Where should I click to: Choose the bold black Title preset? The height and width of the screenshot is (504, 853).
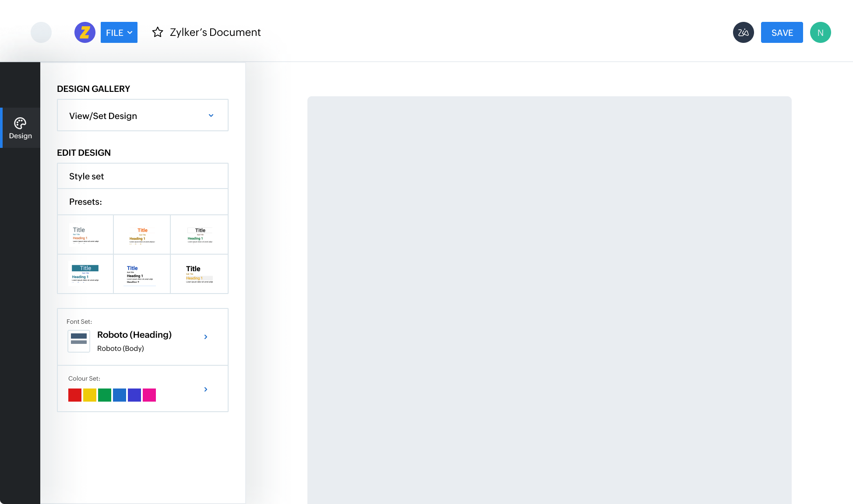click(199, 274)
